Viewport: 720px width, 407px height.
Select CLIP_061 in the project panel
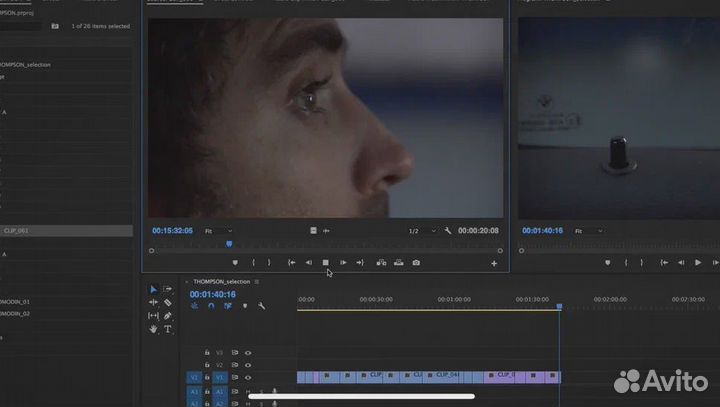point(17,231)
